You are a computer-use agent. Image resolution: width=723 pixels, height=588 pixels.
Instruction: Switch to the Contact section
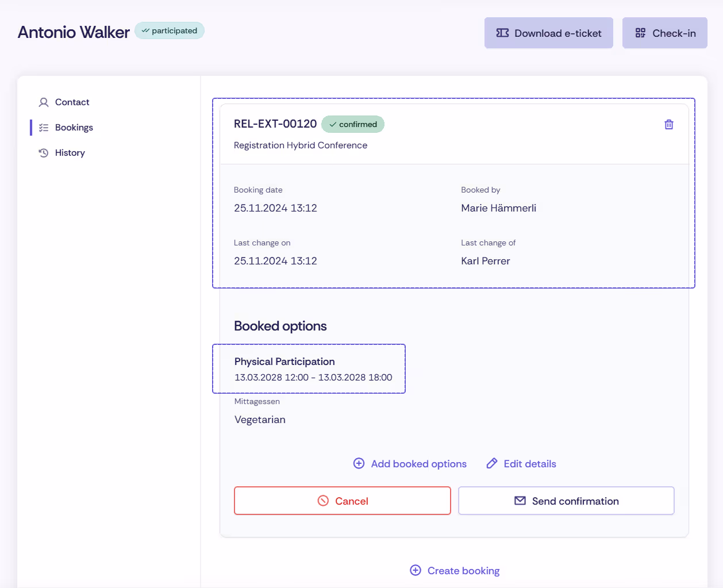tap(71, 102)
